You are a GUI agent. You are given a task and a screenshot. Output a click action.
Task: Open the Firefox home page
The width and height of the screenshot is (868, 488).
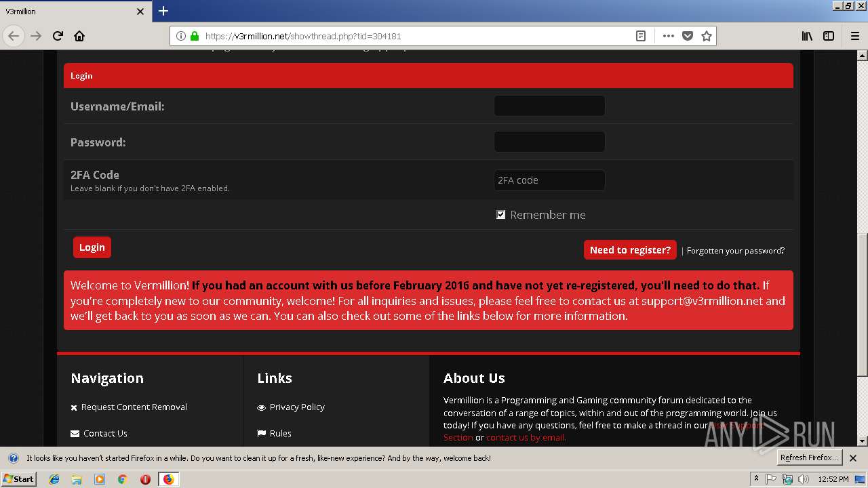tap(79, 36)
